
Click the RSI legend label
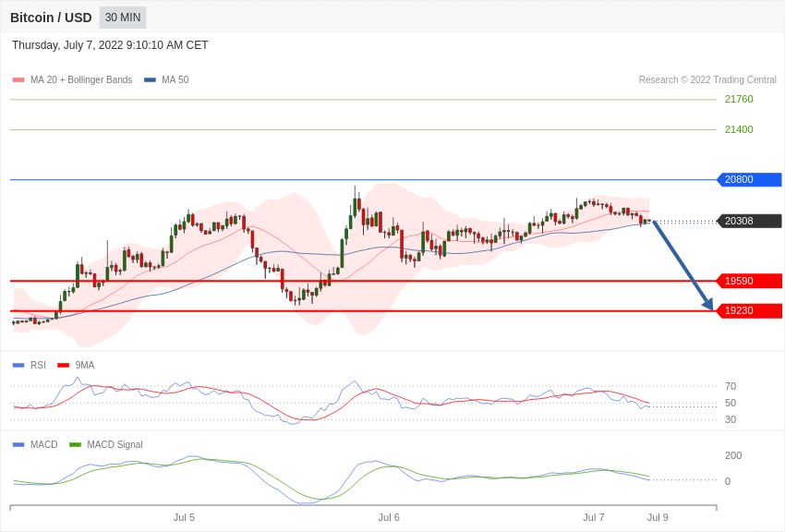[x=38, y=366]
